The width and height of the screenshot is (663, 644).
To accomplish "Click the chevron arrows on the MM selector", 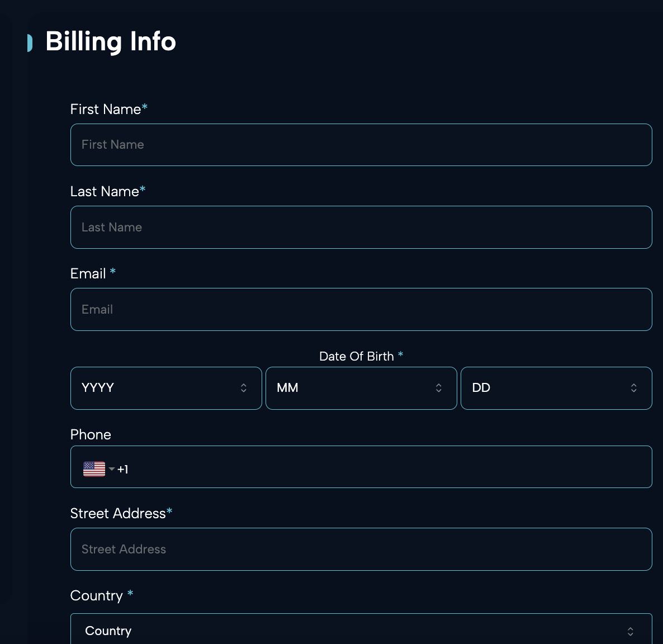I will pos(438,388).
